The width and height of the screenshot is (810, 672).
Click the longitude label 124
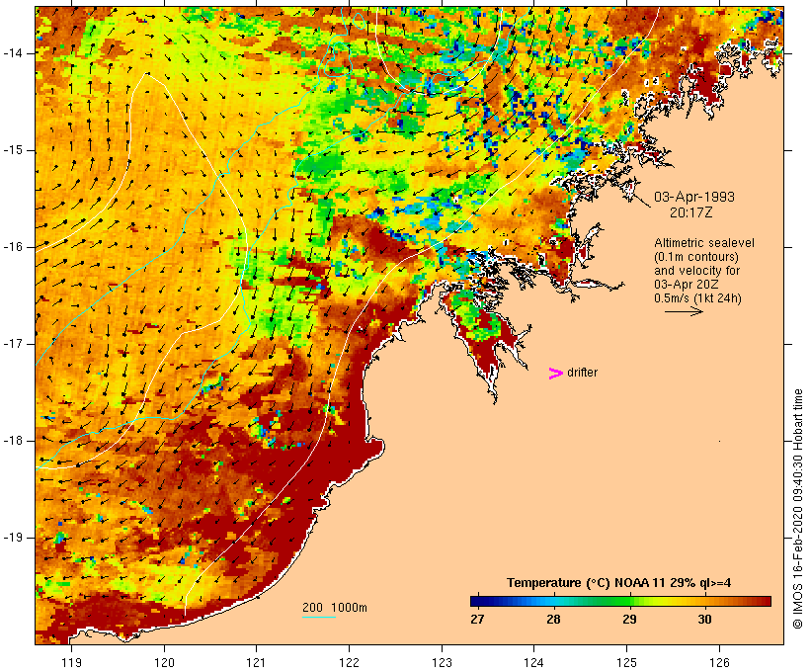[x=534, y=662]
